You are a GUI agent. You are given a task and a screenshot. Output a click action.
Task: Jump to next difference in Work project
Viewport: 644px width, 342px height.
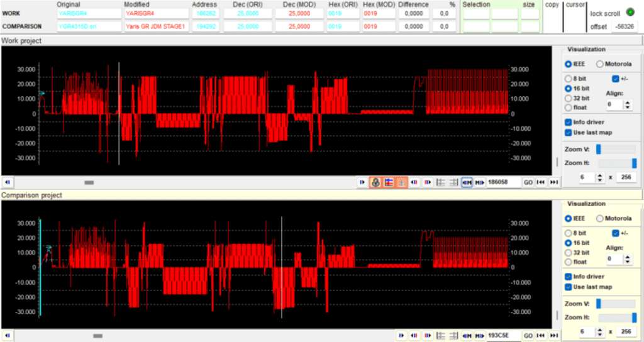coord(428,182)
